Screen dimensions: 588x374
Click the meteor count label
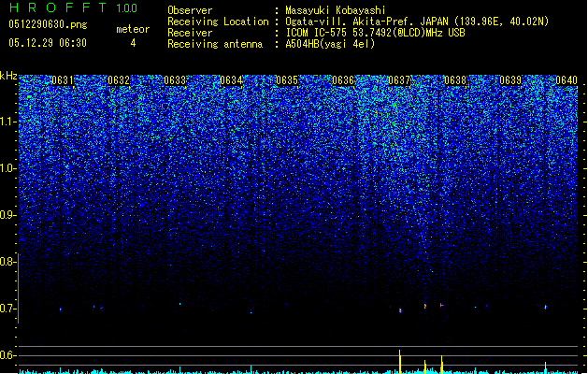[x=133, y=29]
